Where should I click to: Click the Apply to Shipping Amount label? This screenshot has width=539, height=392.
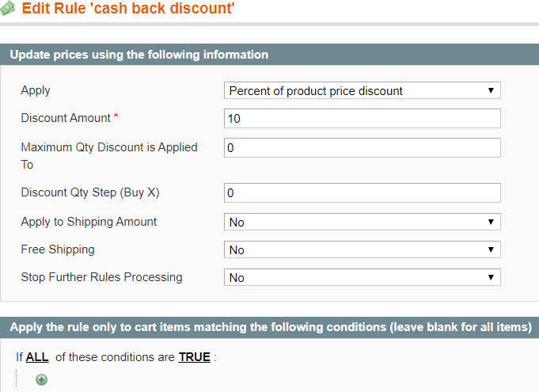[89, 222]
